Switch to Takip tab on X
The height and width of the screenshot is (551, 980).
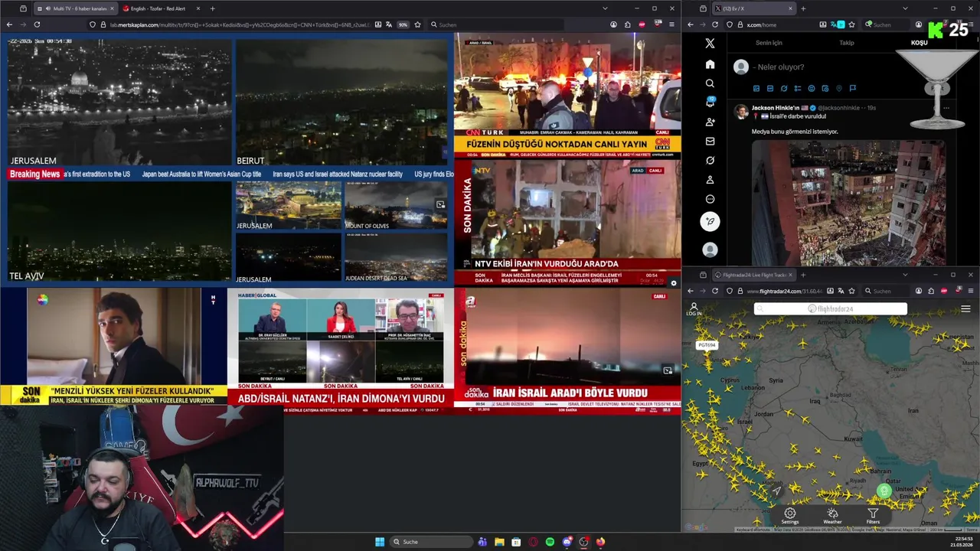pyautogui.click(x=847, y=43)
